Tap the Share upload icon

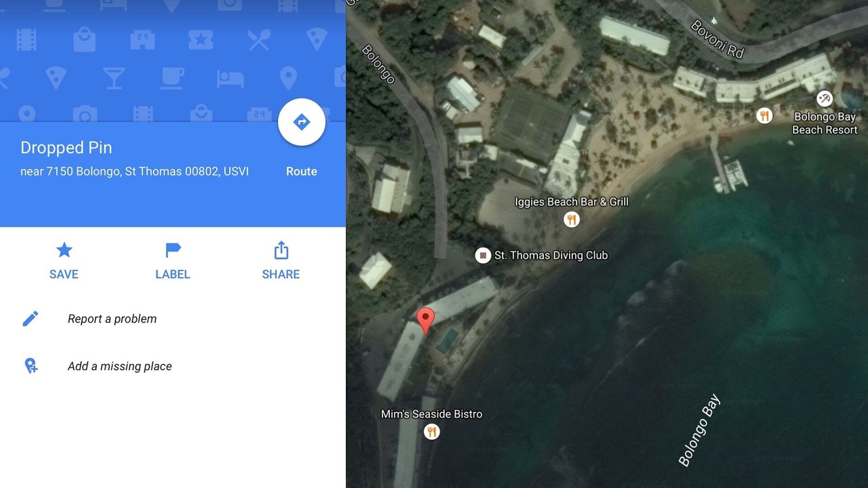pos(281,251)
